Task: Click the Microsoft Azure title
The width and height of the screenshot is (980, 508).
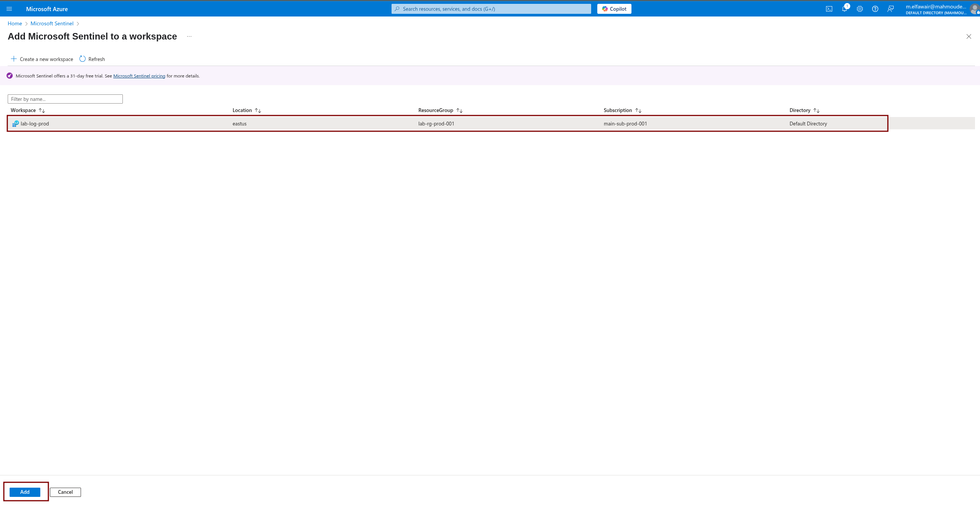Action: point(47,9)
